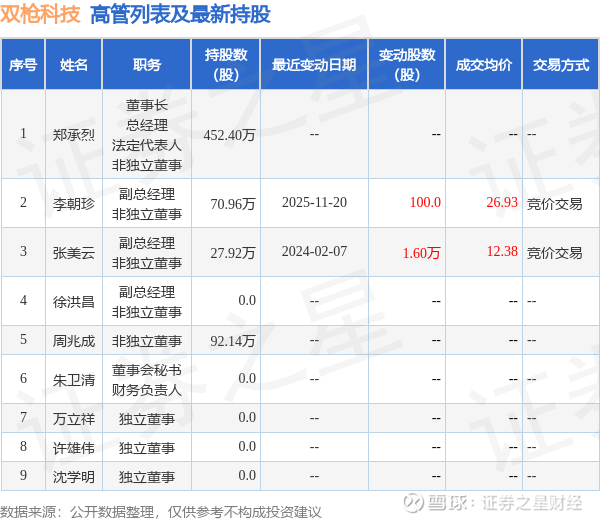Click the 雪球 logo icon
This screenshot has height=521, width=600.
point(414,502)
